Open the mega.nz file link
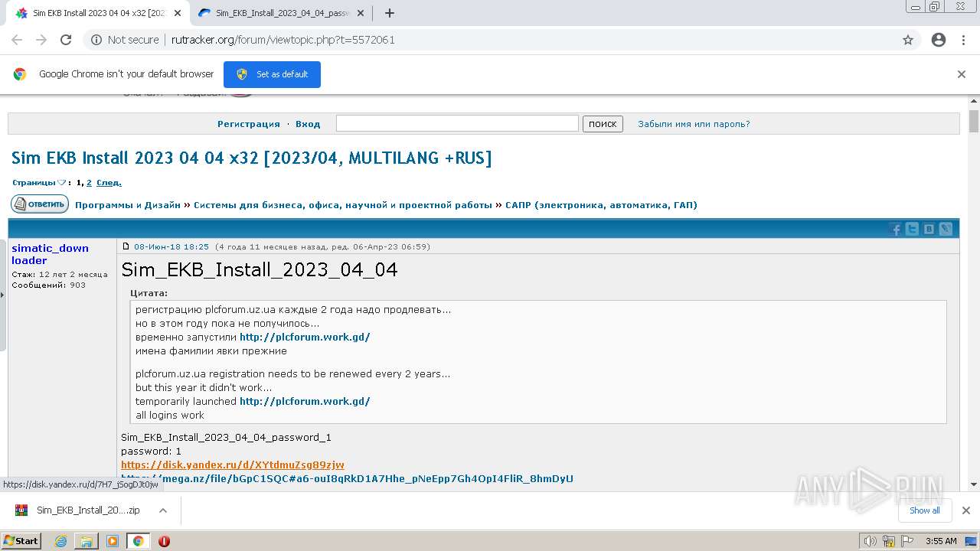980x551 pixels. (347, 479)
